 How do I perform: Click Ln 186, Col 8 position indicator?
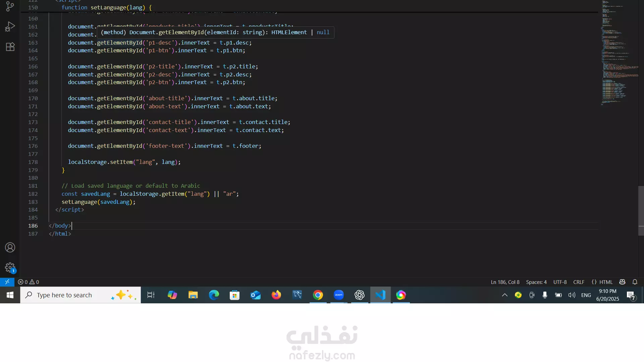click(x=505, y=282)
